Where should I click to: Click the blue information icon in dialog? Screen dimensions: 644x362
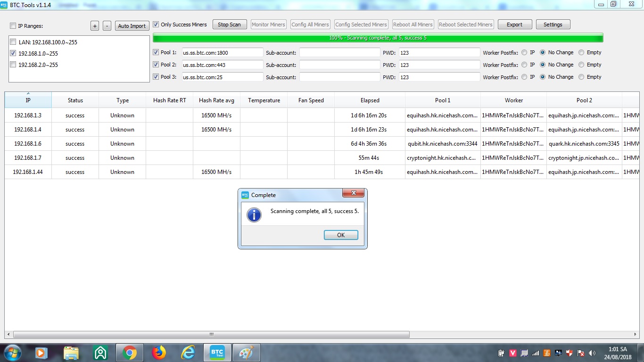[254, 215]
